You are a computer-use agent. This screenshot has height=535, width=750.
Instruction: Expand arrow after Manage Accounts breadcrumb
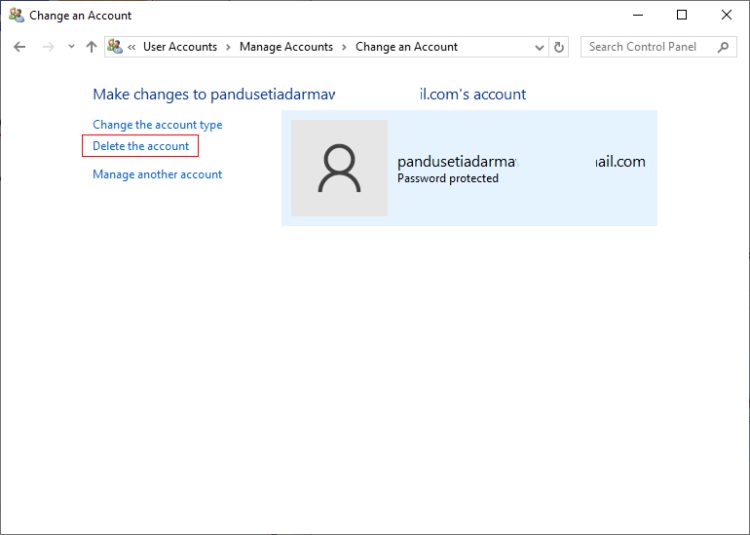tap(344, 47)
